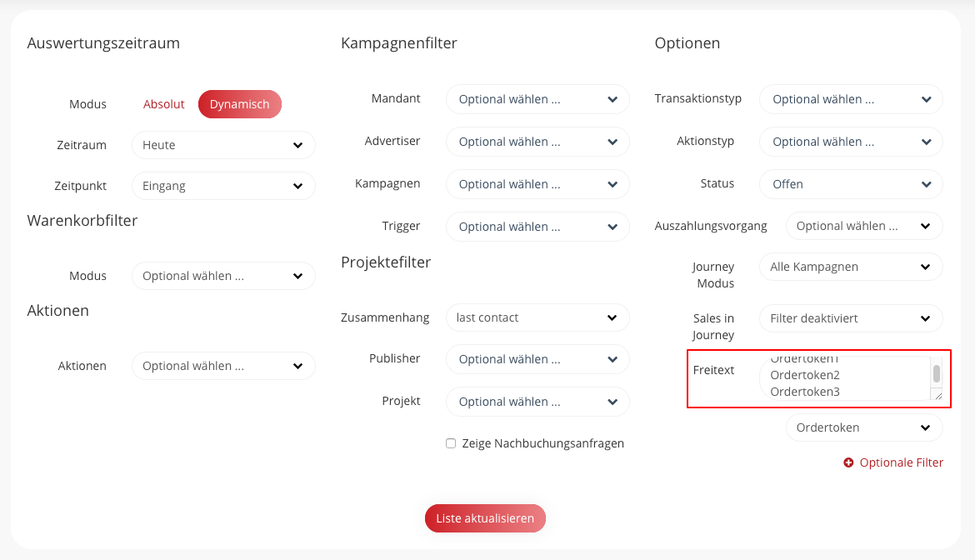Enable Zeige Nachbuchungsanfragen checkbox
Viewport: 975px width, 560px height.
pos(451,443)
